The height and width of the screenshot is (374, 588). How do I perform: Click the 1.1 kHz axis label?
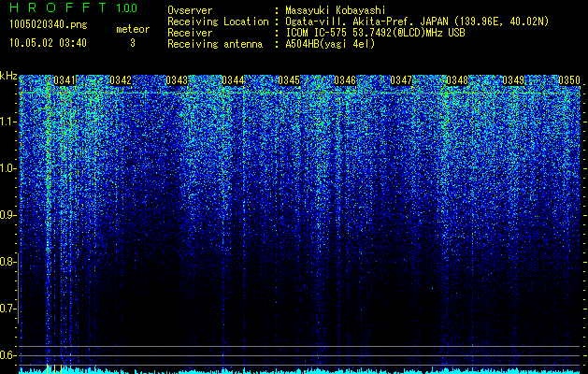(7, 122)
